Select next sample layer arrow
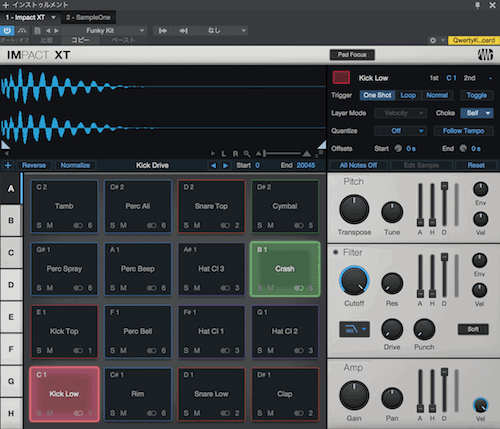The width and height of the screenshot is (500, 429). 226,165
